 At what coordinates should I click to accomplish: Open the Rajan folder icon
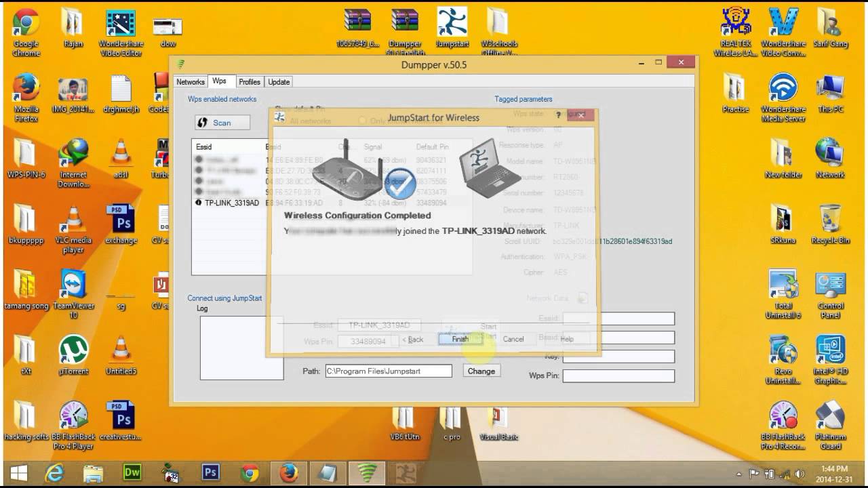click(x=73, y=28)
